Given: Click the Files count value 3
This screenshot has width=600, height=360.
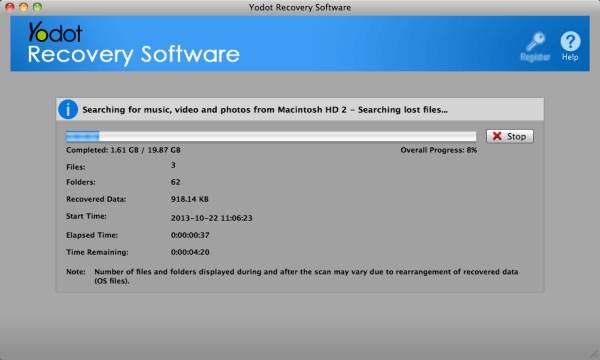Looking at the screenshot, I should [173, 165].
